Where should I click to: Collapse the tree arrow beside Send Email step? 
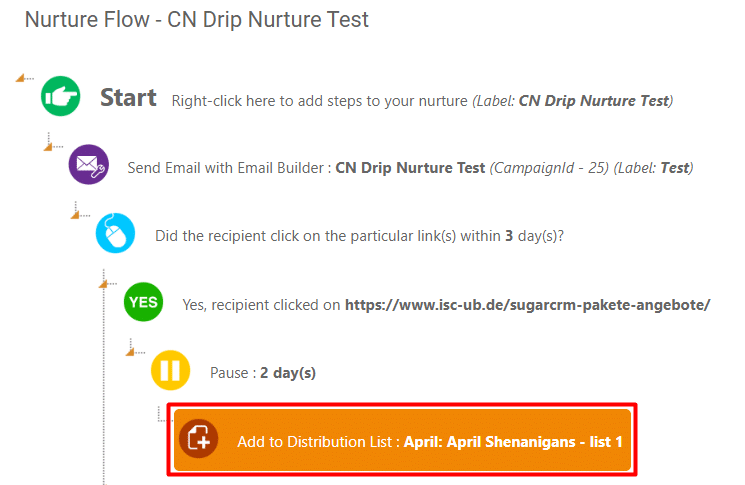point(48,147)
